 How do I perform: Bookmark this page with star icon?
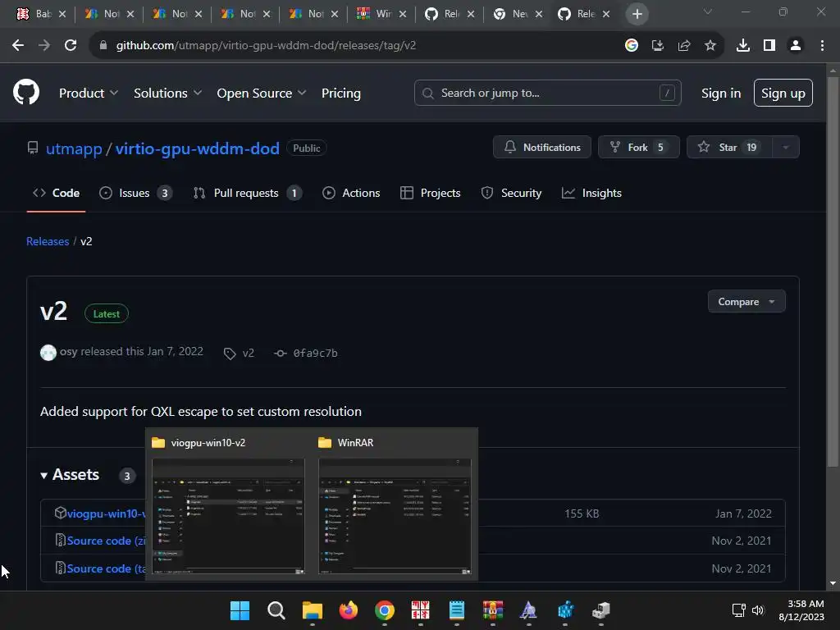point(710,46)
